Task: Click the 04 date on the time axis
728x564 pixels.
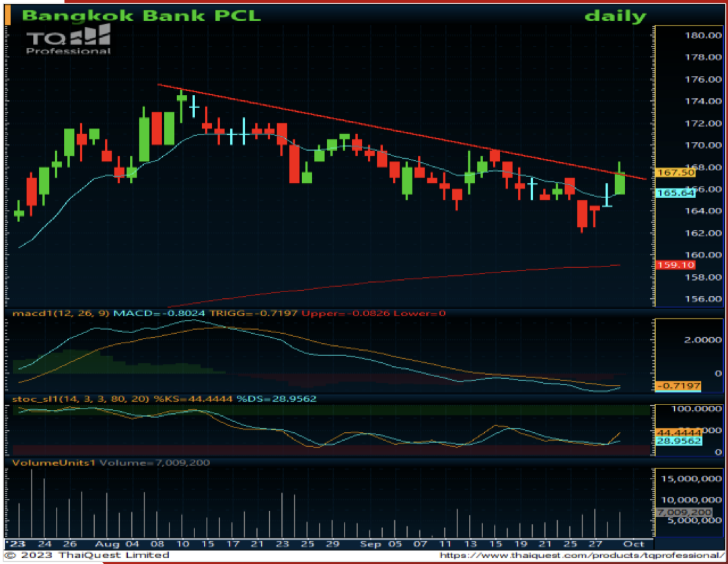Action: (x=133, y=544)
